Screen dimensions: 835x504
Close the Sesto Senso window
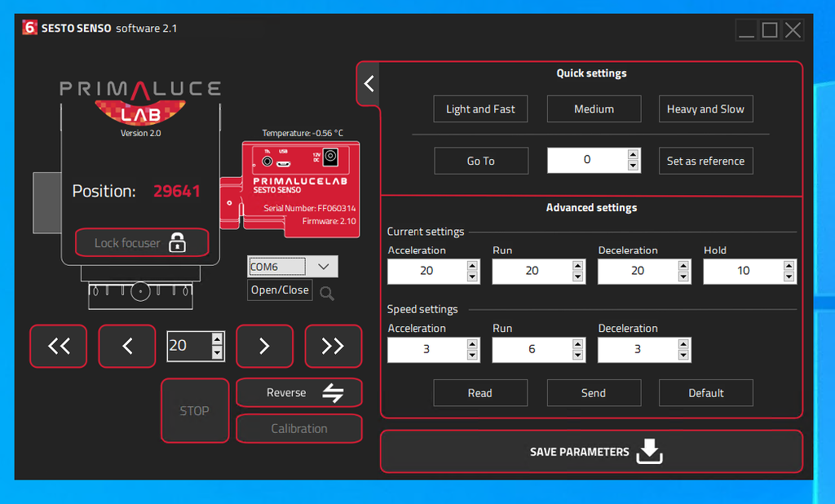tap(793, 30)
